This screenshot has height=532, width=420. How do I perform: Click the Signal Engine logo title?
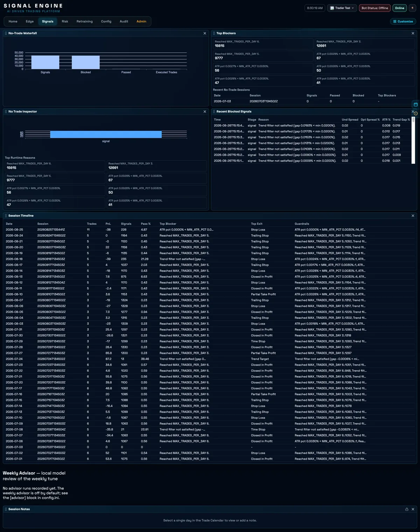click(33, 6)
